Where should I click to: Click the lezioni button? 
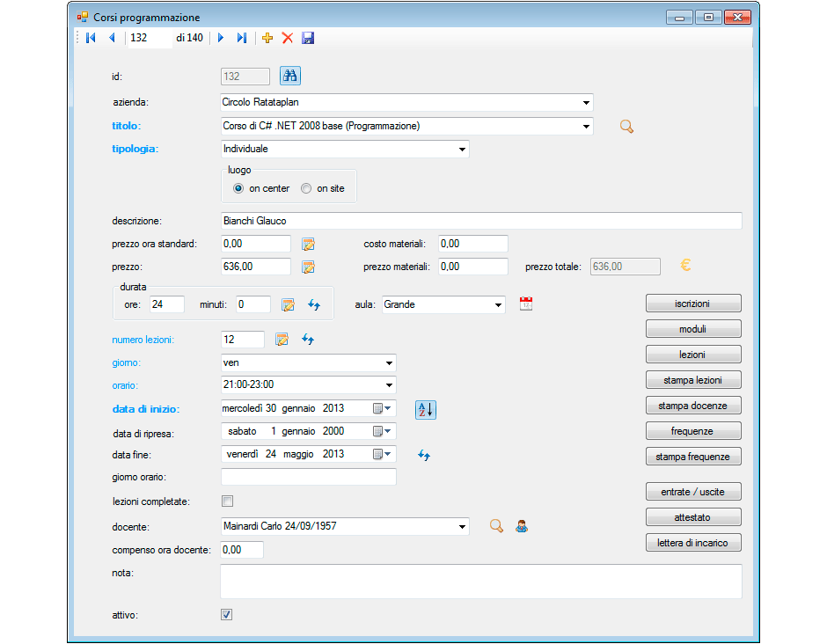(x=693, y=355)
